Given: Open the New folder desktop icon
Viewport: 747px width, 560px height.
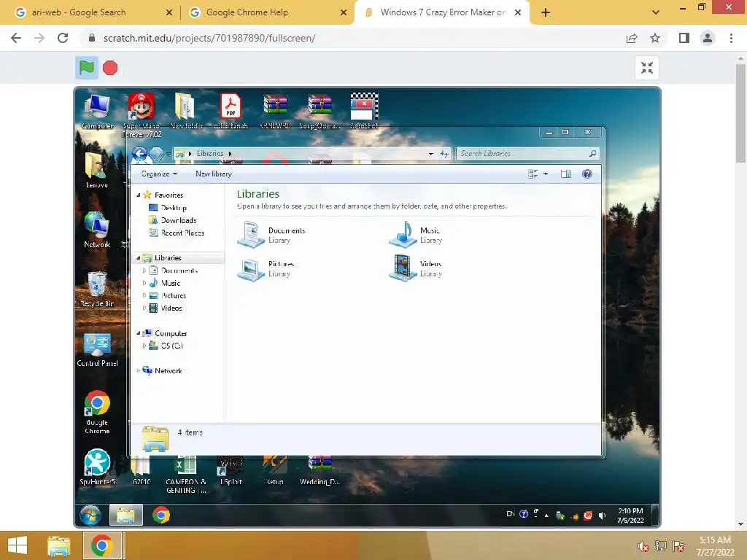Looking at the screenshot, I should coord(186,112).
